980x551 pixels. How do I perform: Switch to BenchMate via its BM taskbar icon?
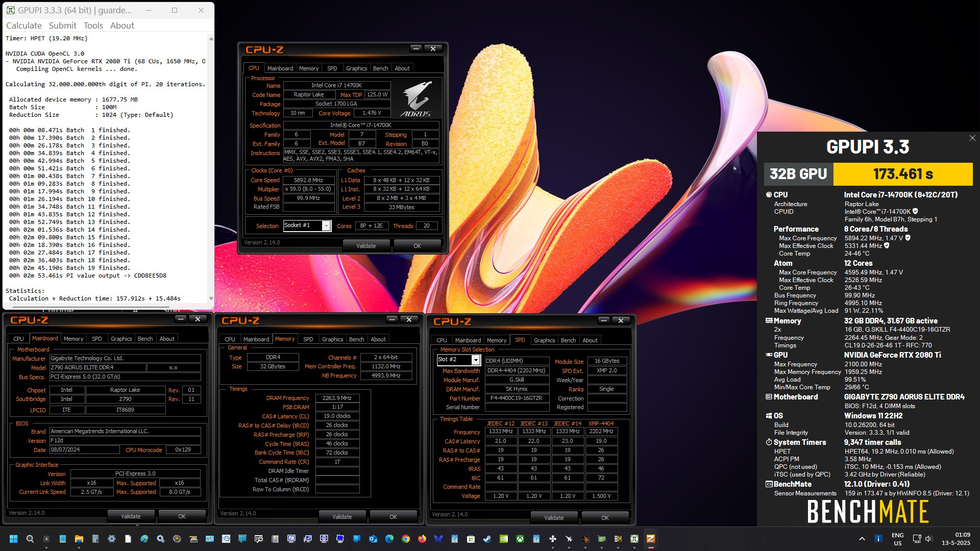pyautogui.click(x=618, y=539)
